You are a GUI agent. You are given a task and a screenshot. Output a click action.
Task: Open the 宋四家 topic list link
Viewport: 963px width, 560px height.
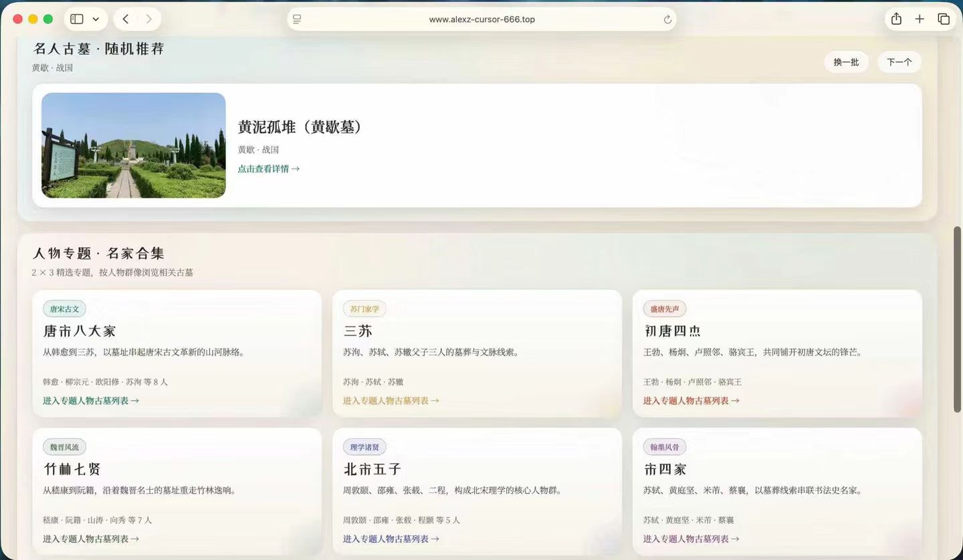point(691,539)
